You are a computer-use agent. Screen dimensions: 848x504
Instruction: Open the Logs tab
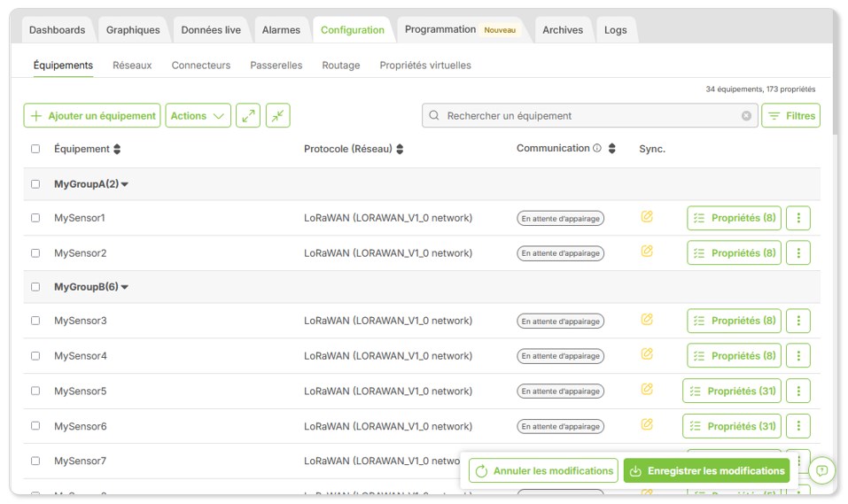pos(616,30)
